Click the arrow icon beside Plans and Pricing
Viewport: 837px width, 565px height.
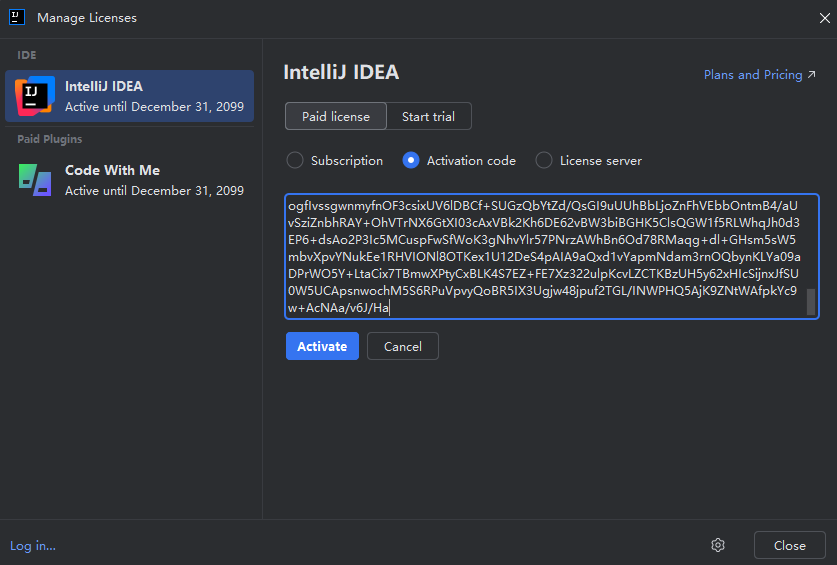[812, 75]
